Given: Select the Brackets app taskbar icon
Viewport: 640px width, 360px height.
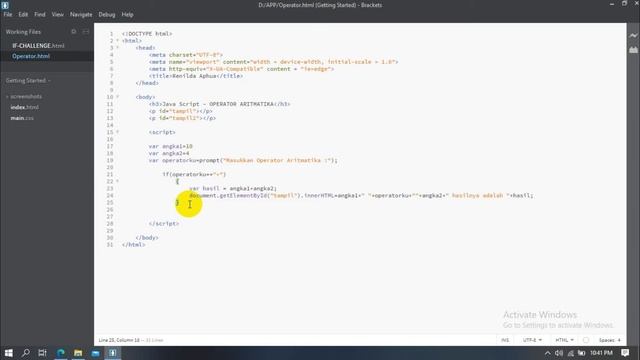Looking at the screenshot, I should [113, 353].
